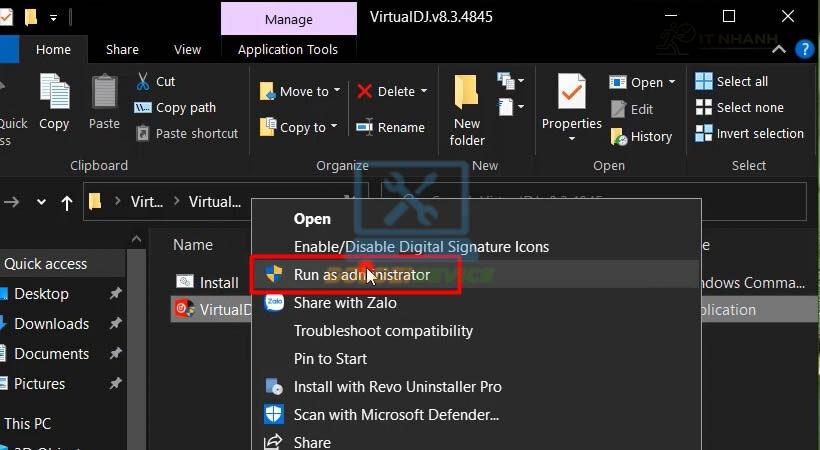Image resolution: width=820 pixels, height=450 pixels.
Task: Choose Run as administrator in context menu
Action: click(x=361, y=275)
